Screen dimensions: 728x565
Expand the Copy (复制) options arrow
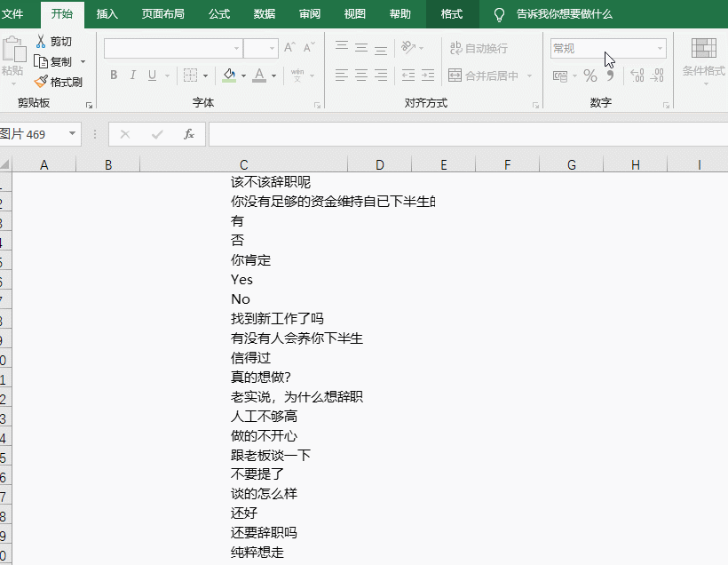[x=83, y=61]
